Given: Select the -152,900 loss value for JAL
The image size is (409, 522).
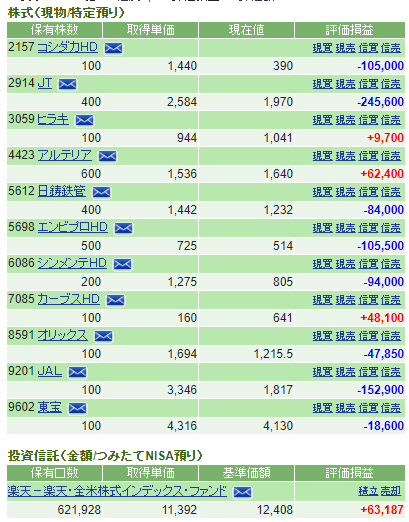Looking at the screenshot, I should [x=380, y=390].
